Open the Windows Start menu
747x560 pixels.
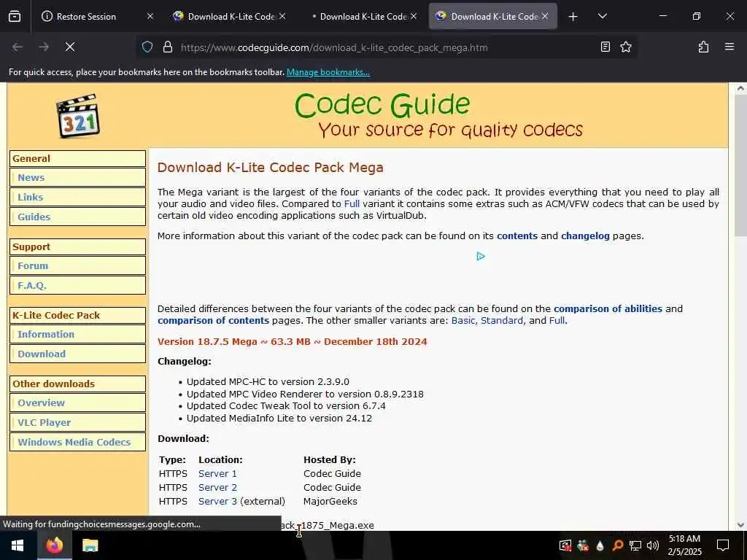point(18,545)
